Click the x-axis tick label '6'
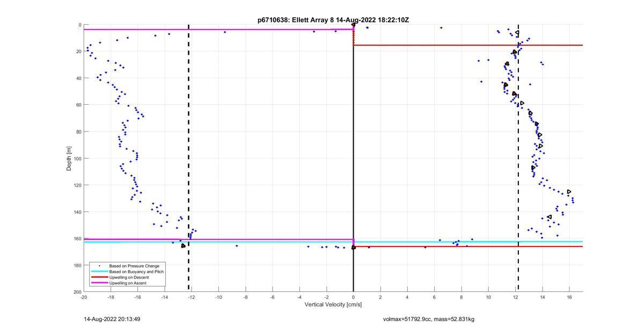Viewport: 644px width, 328px height. point(434,297)
